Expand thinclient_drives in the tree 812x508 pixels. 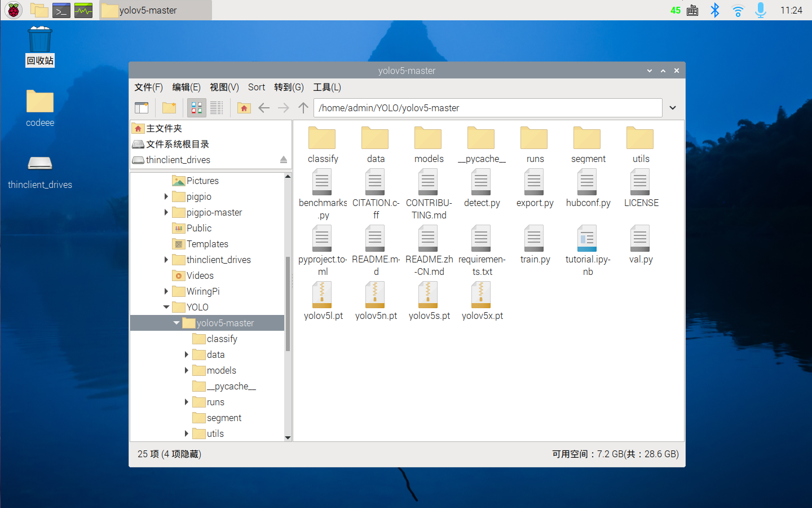click(x=166, y=260)
